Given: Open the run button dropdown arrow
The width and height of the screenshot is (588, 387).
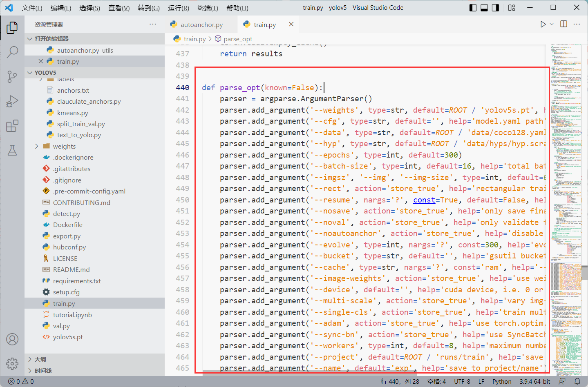Looking at the screenshot, I should coord(552,24).
